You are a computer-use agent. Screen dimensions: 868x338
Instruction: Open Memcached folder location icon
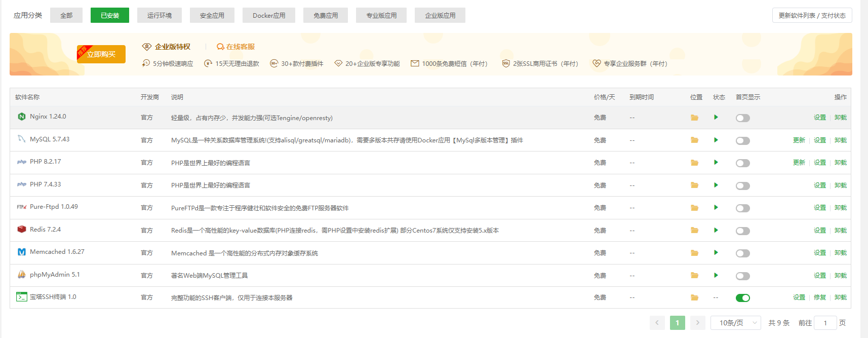coord(694,253)
